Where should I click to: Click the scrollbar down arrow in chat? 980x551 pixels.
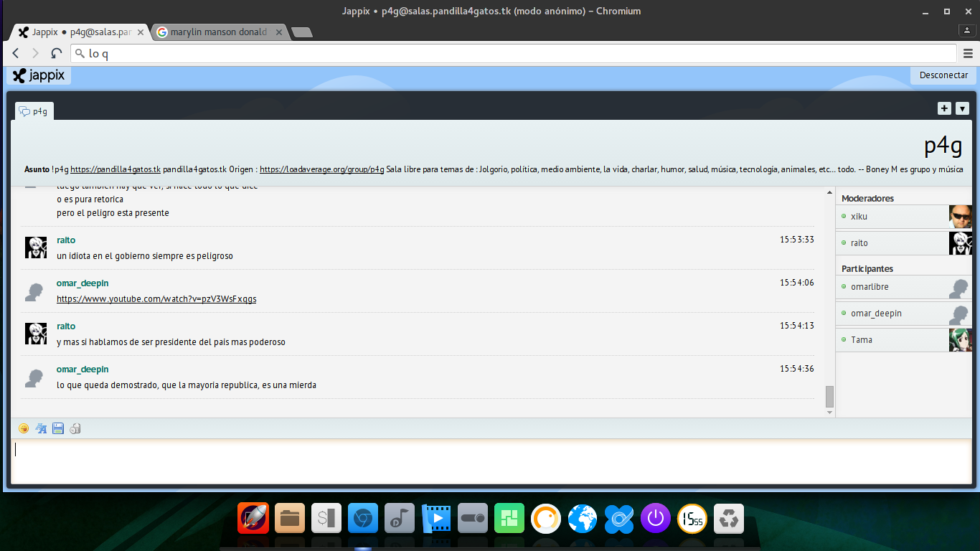(829, 413)
